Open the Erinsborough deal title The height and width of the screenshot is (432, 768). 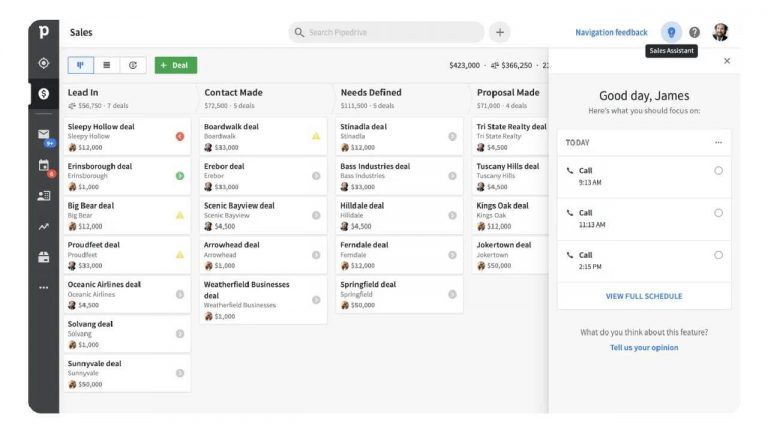[100, 166]
